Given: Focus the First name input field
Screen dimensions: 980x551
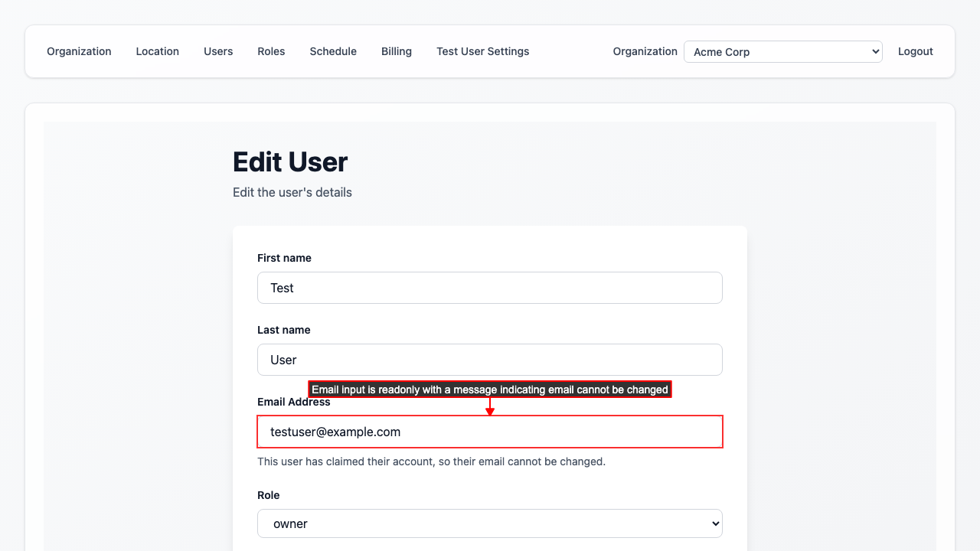Looking at the screenshot, I should pyautogui.click(x=490, y=288).
